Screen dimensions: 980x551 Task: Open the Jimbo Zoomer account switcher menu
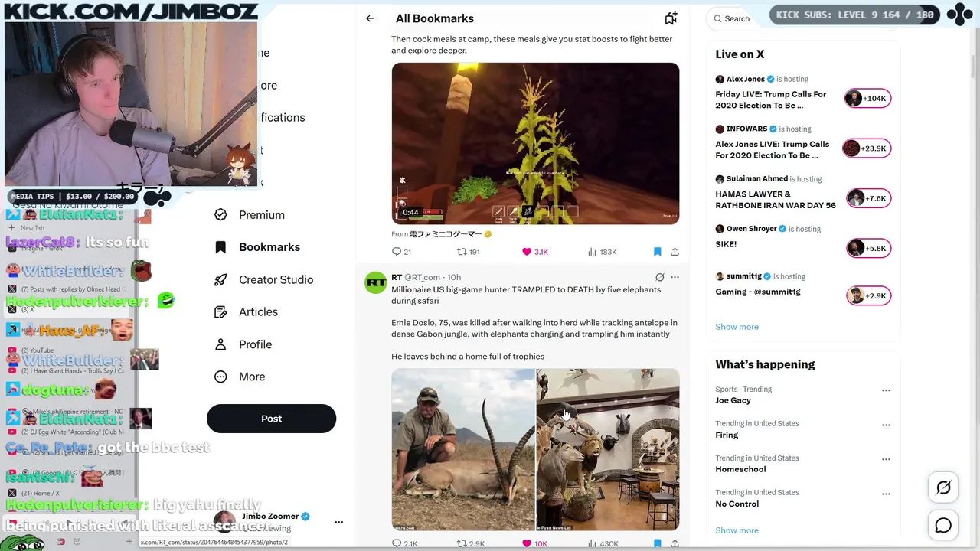pyautogui.click(x=338, y=522)
